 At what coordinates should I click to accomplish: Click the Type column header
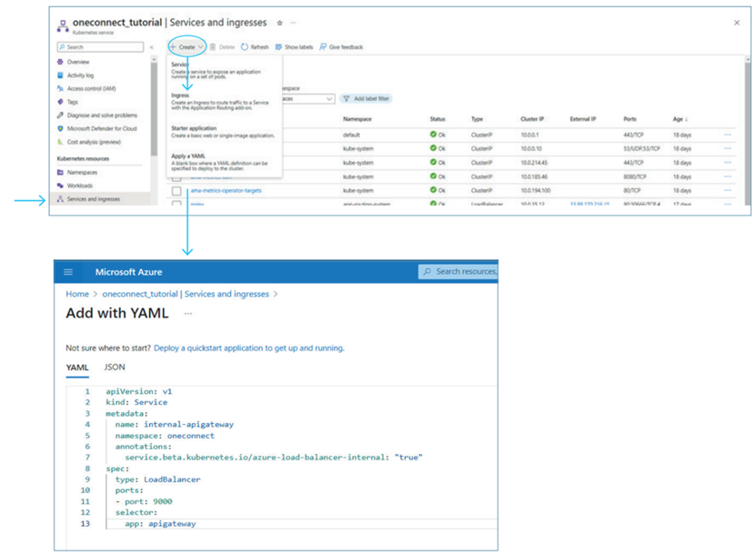point(477,119)
